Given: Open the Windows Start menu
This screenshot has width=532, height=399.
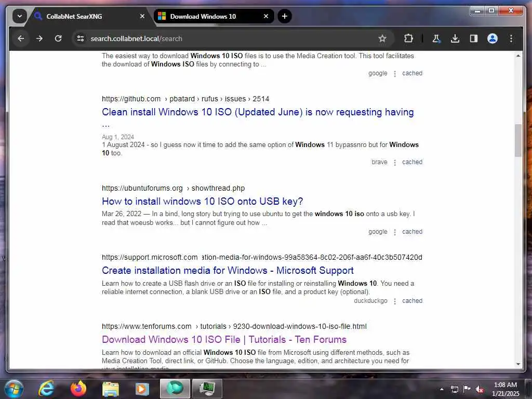Looking at the screenshot, I should click(14, 389).
